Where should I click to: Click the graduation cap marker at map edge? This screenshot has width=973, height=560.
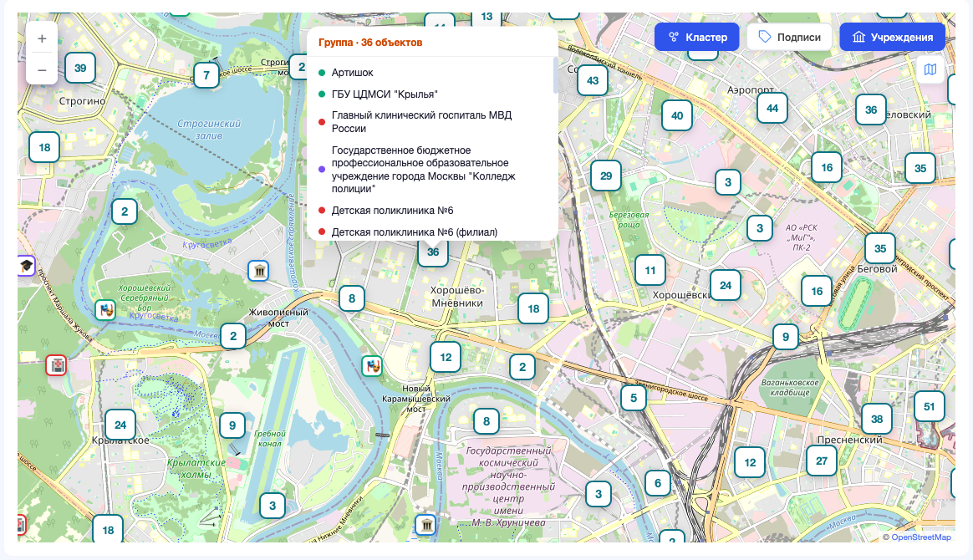(x=26, y=266)
